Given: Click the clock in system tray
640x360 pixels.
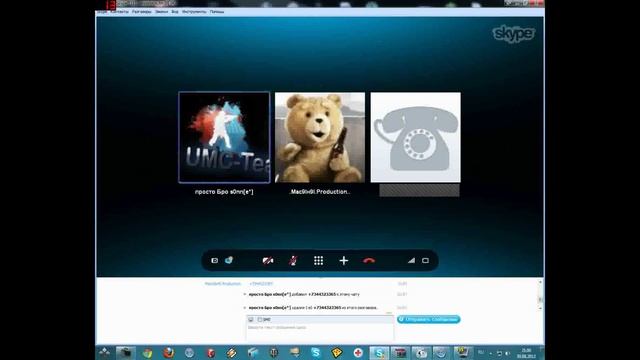Looking at the screenshot, I should click(x=526, y=353).
